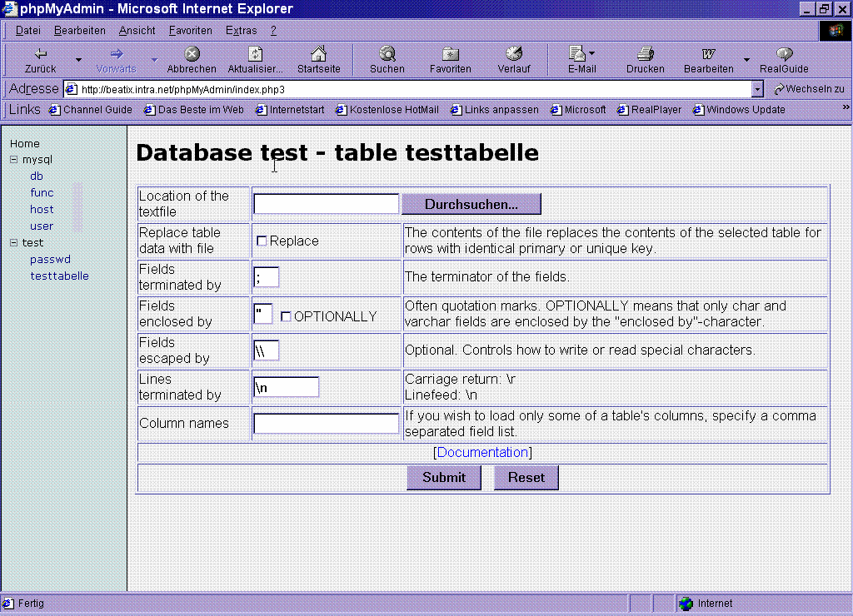
Task: Open the Verlauf history icon
Action: (x=514, y=54)
